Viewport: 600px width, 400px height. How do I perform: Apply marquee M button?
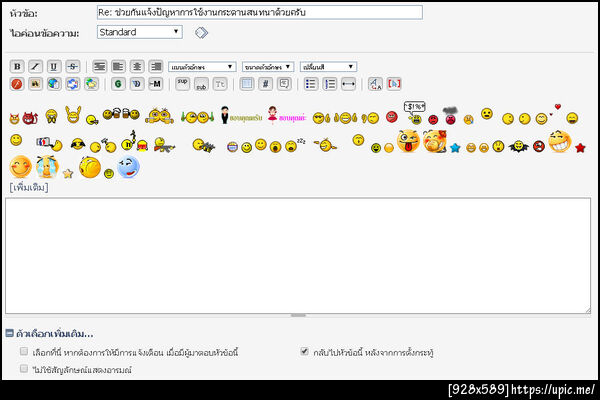pos(156,84)
